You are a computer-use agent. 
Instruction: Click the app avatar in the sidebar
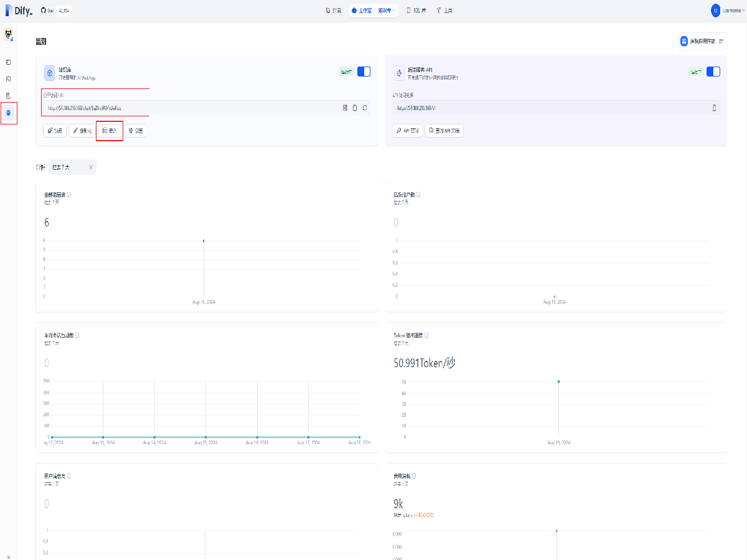[x=9, y=35]
